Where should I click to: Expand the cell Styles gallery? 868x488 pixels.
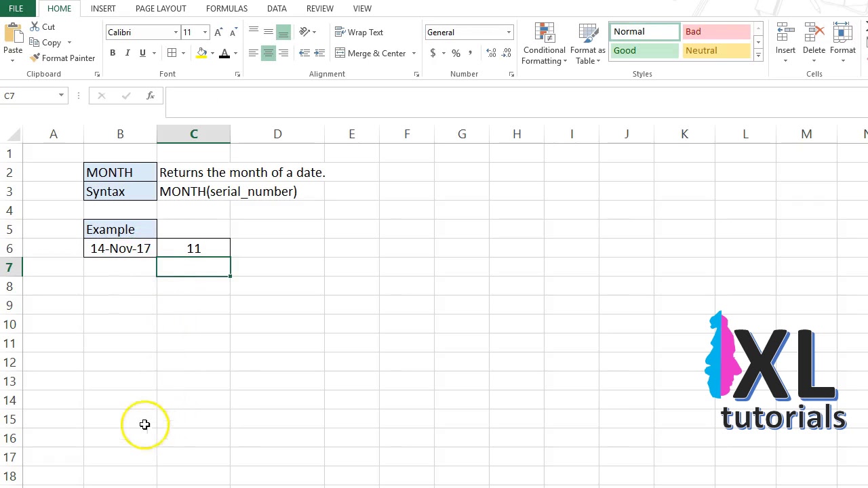click(x=758, y=56)
